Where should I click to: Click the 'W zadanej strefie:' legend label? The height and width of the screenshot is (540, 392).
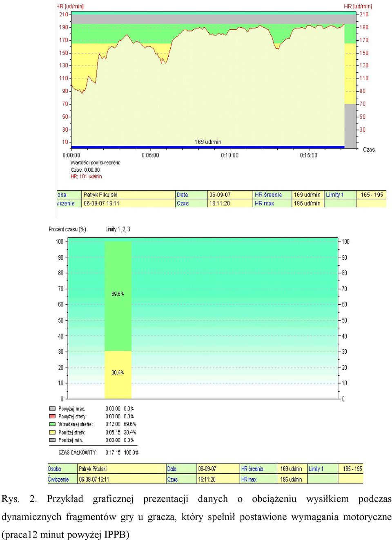(x=76, y=424)
